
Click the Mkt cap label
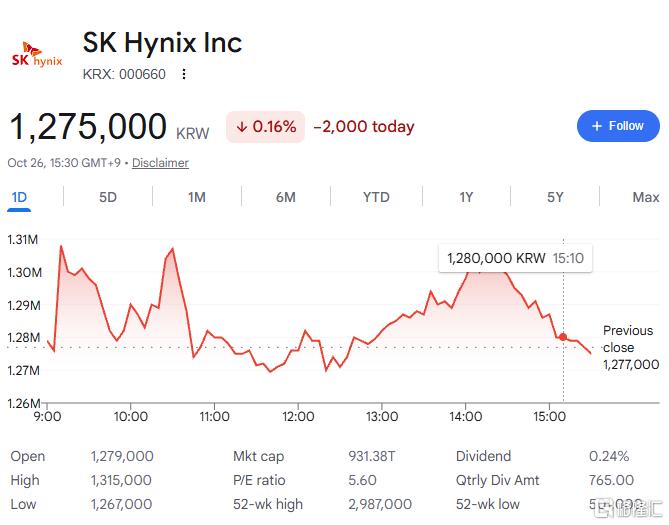(259, 456)
